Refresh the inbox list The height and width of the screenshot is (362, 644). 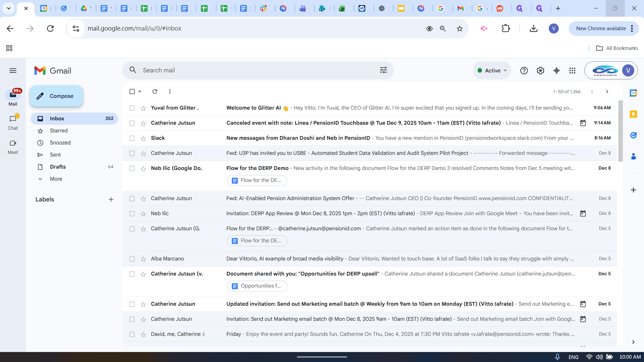pyautogui.click(x=155, y=92)
